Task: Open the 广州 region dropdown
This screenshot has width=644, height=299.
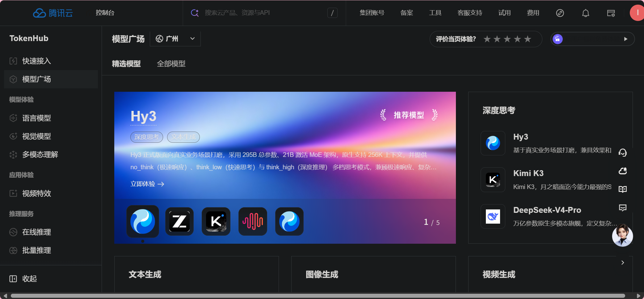Action: tap(175, 39)
